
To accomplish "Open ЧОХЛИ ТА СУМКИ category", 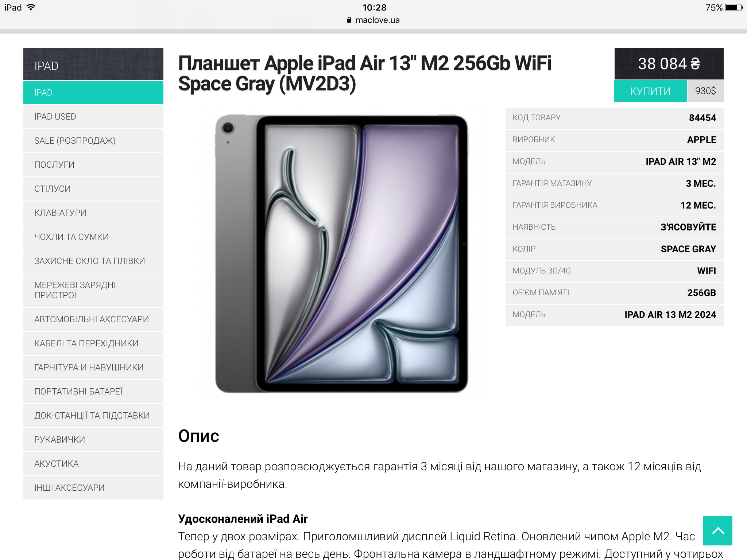I will [x=93, y=237].
